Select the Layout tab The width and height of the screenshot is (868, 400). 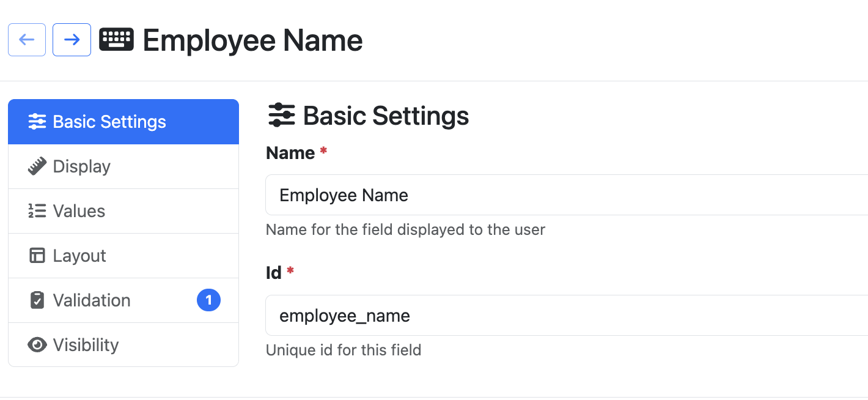[x=123, y=256]
